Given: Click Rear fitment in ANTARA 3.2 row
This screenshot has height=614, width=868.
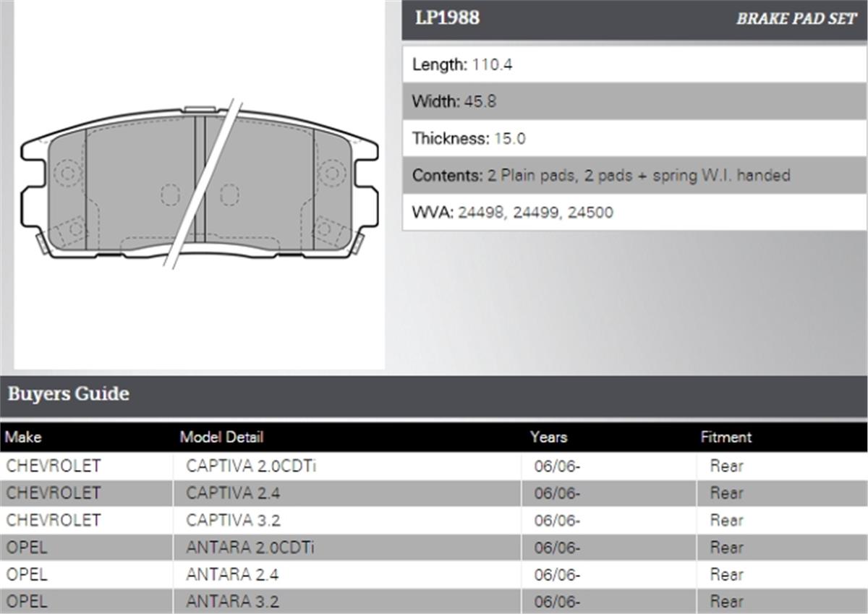Looking at the screenshot, I should click(x=726, y=601).
